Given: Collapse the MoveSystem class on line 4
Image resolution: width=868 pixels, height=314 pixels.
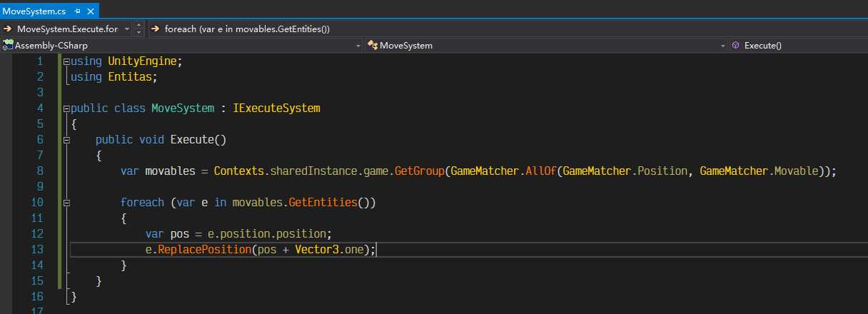Looking at the screenshot, I should tap(66, 109).
